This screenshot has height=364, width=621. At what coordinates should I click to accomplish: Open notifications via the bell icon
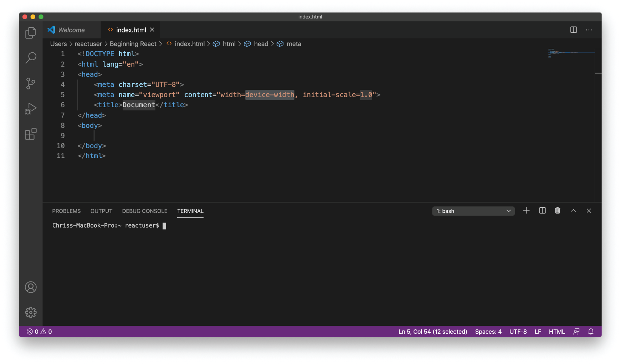click(x=591, y=331)
